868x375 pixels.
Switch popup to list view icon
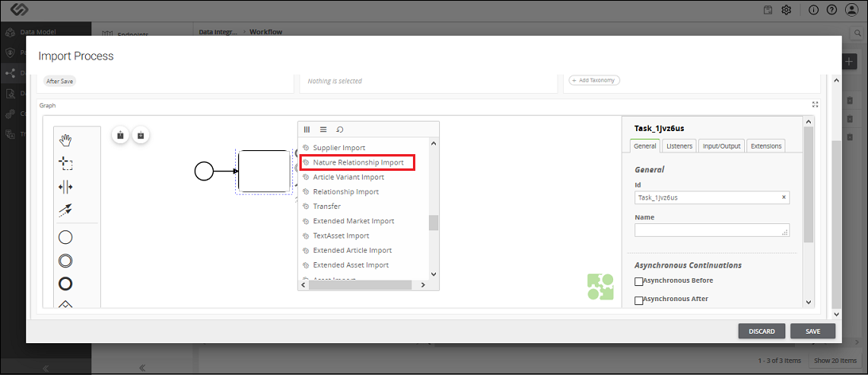tap(323, 129)
